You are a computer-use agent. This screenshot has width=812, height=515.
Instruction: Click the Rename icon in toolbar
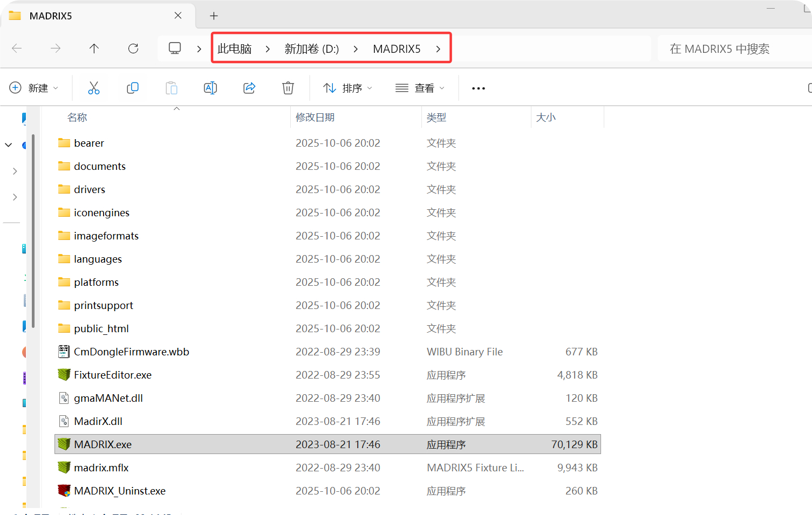(210, 88)
